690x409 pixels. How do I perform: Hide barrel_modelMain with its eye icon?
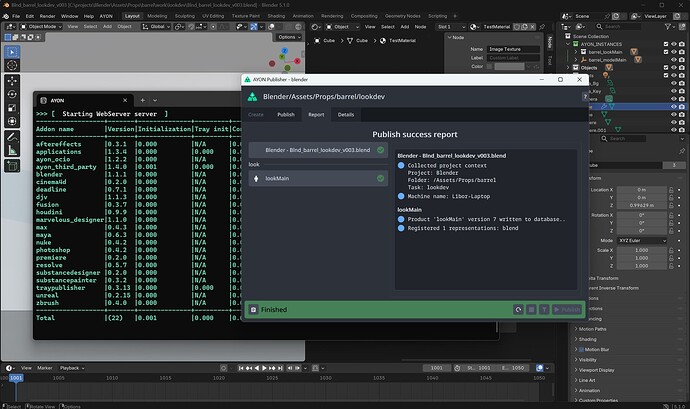coord(674,60)
